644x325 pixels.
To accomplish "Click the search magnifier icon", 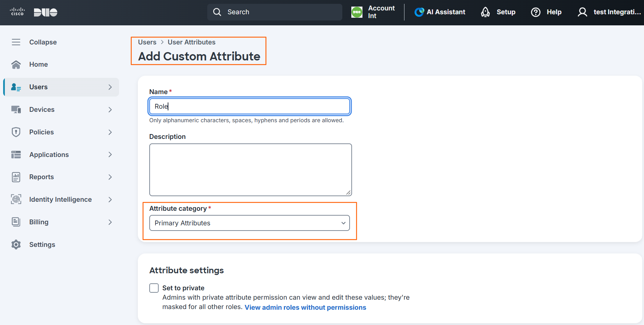I will [x=217, y=12].
